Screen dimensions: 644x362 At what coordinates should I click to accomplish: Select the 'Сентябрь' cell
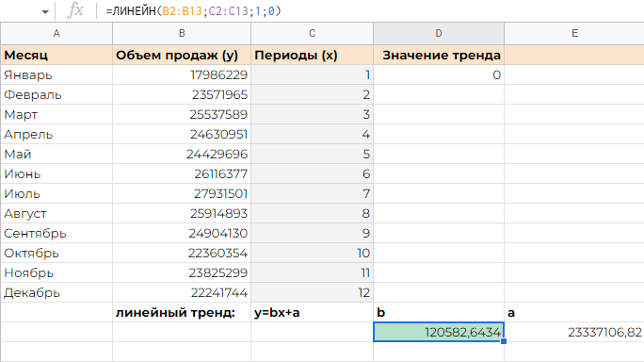coord(56,233)
